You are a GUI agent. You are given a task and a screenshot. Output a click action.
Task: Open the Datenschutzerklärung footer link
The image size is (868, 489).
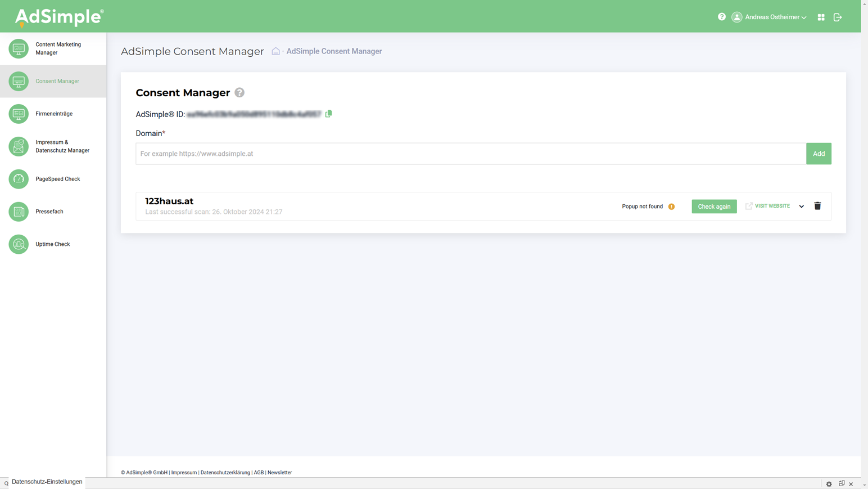coord(225,473)
